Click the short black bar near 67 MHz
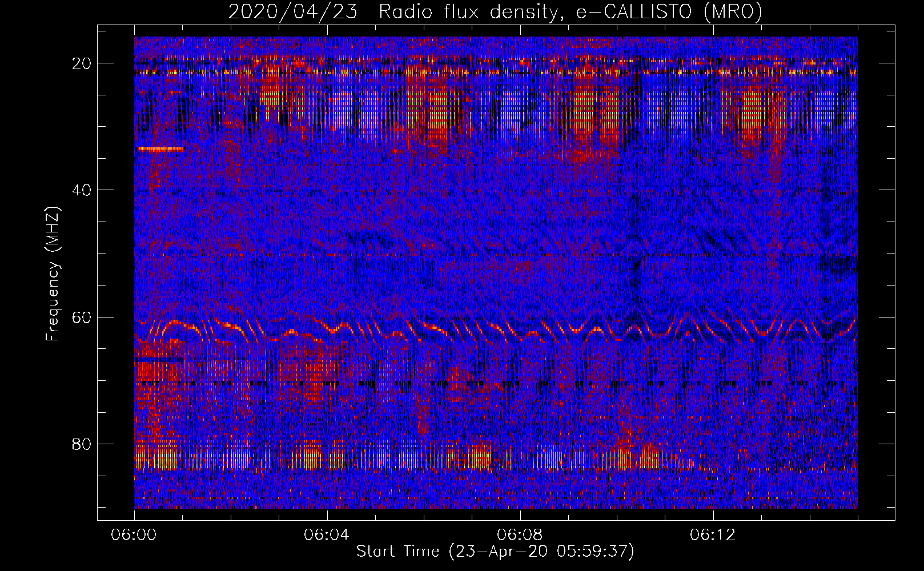The width and height of the screenshot is (924, 571). pyautogui.click(x=160, y=360)
